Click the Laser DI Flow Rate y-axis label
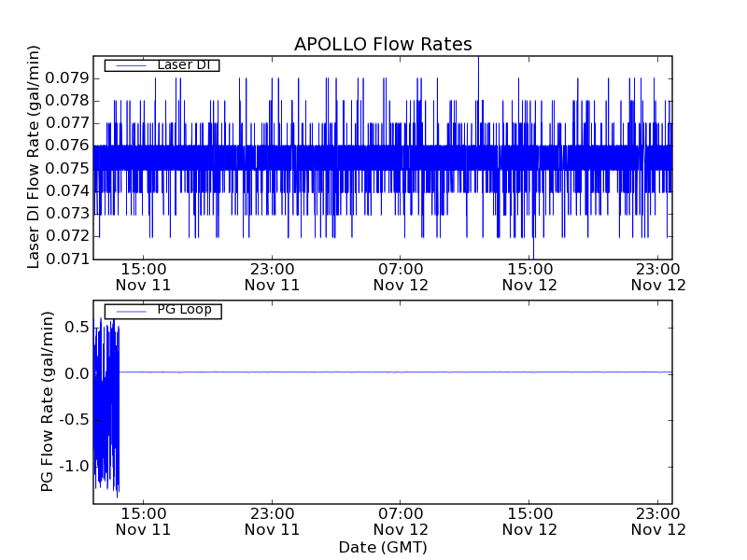This screenshot has width=747, height=560. pyautogui.click(x=34, y=156)
